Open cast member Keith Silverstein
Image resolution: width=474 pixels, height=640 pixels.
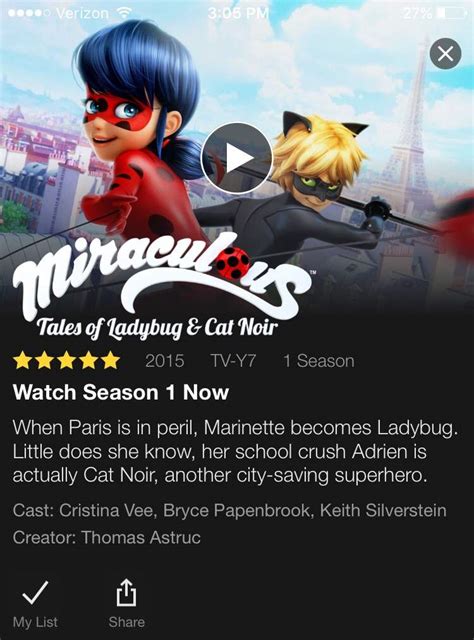click(x=383, y=511)
